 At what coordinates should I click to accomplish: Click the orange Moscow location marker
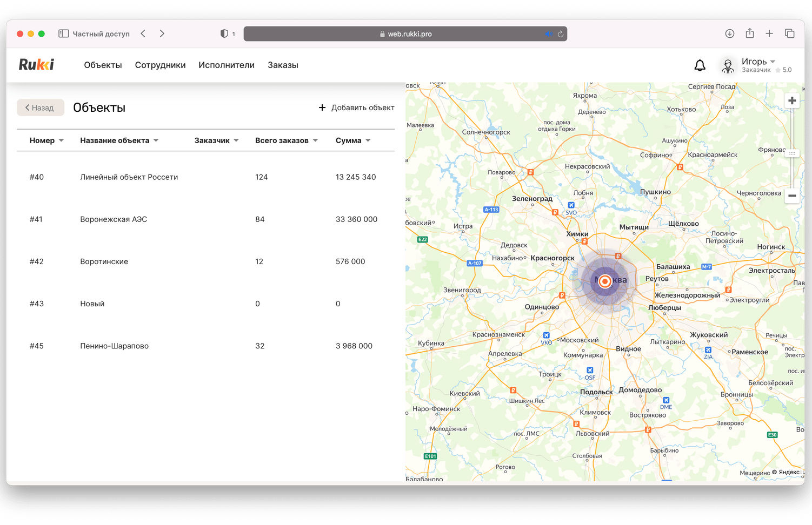605,281
